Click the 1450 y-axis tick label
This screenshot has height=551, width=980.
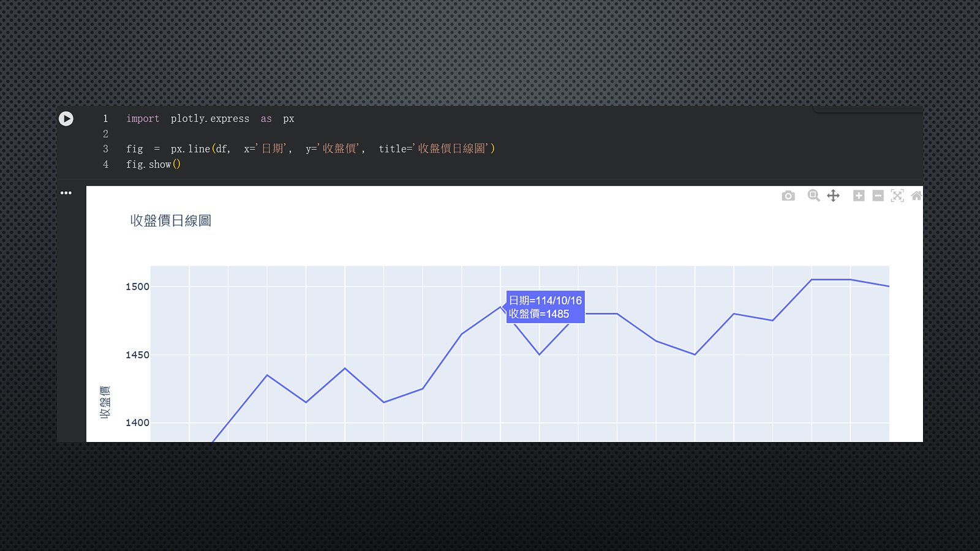(x=137, y=355)
